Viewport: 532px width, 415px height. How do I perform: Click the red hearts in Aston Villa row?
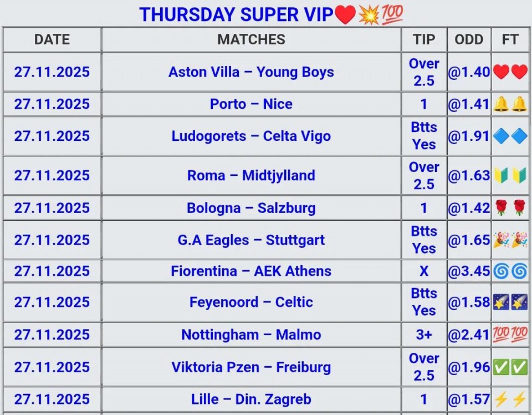pos(510,72)
